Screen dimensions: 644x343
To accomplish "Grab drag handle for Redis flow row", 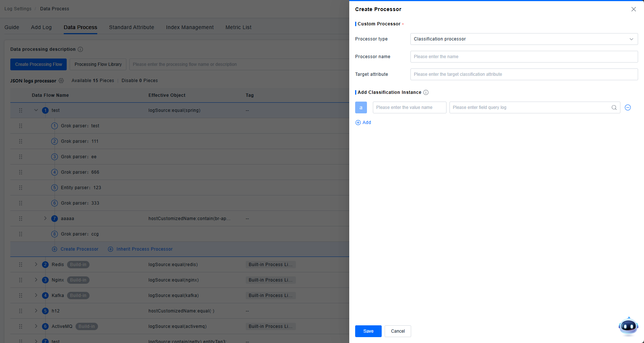I will 21,265.
